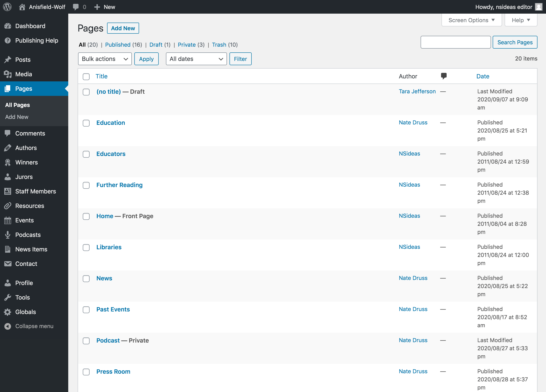This screenshot has width=546, height=392.
Task: Check the Further Reading page checkbox
Action: (86, 185)
